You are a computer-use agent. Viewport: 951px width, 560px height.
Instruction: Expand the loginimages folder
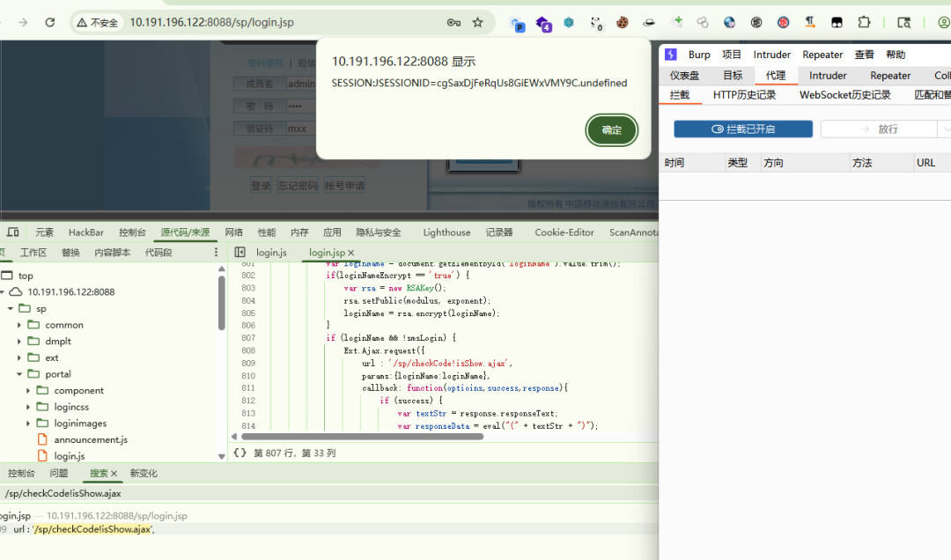pos(28,423)
